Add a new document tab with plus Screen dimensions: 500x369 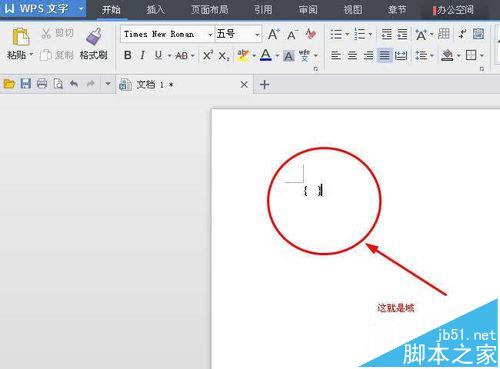click(265, 84)
